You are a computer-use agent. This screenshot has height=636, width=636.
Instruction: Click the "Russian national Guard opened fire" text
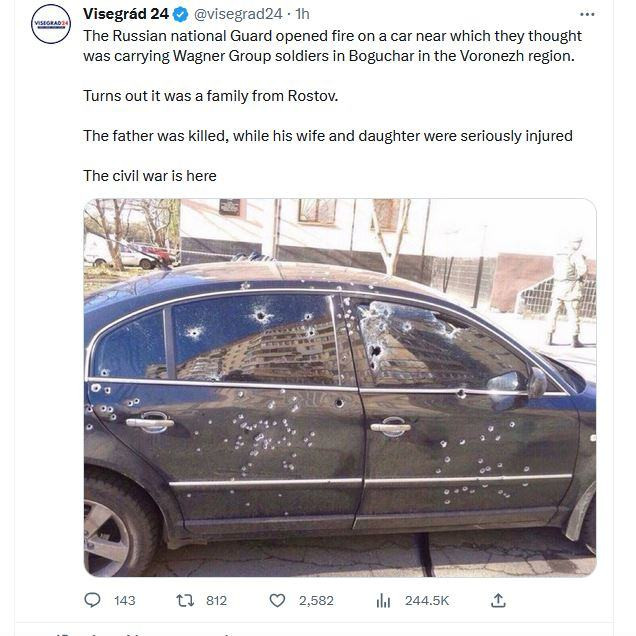click(233, 36)
